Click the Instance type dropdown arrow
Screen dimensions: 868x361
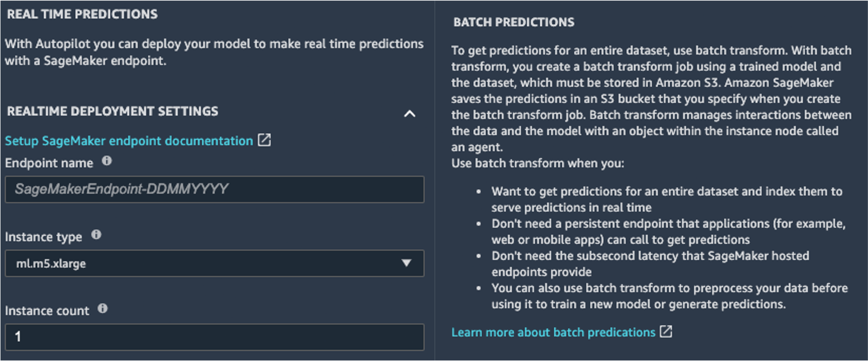[406, 263]
